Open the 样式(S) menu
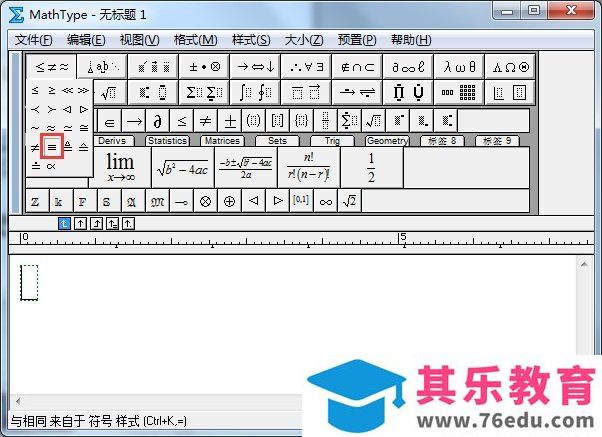This screenshot has height=437, width=602. click(x=251, y=40)
